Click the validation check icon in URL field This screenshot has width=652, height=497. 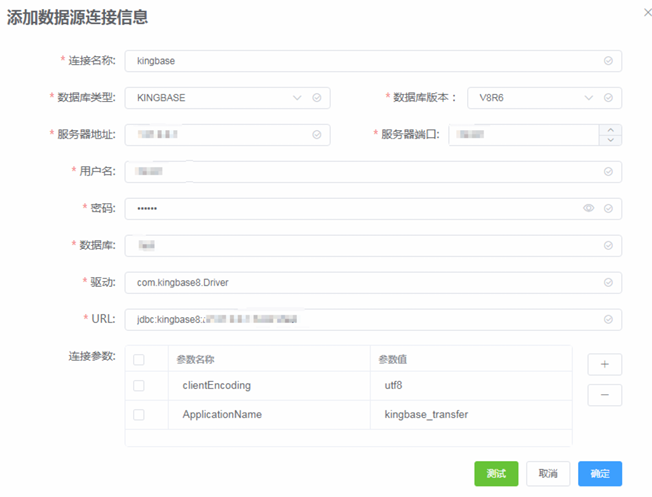tap(608, 319)
